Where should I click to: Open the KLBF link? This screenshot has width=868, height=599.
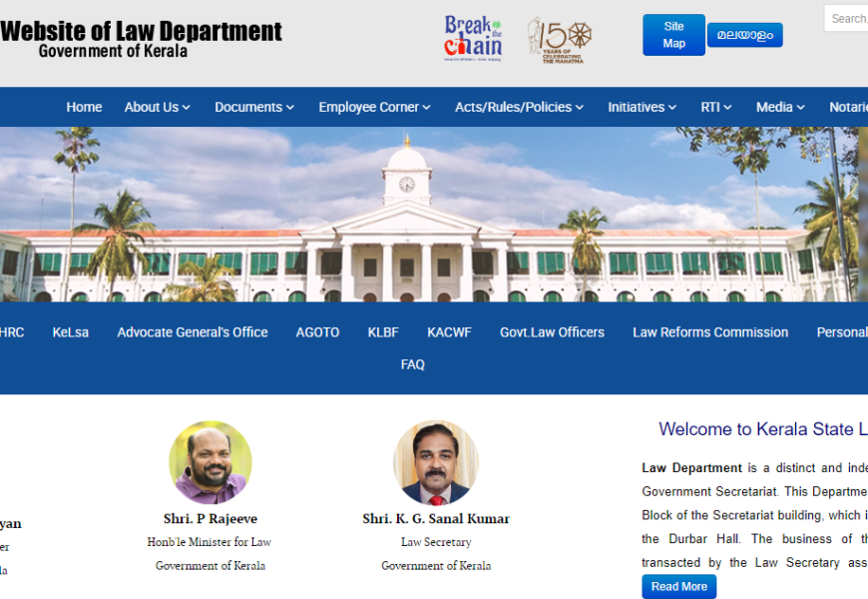click(x=383, y=332)
